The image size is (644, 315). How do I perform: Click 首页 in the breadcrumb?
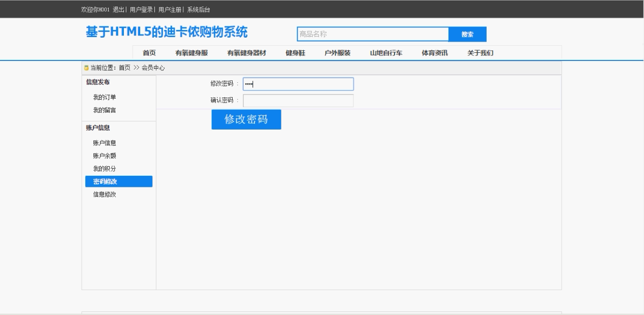click(x=124, y=68)
